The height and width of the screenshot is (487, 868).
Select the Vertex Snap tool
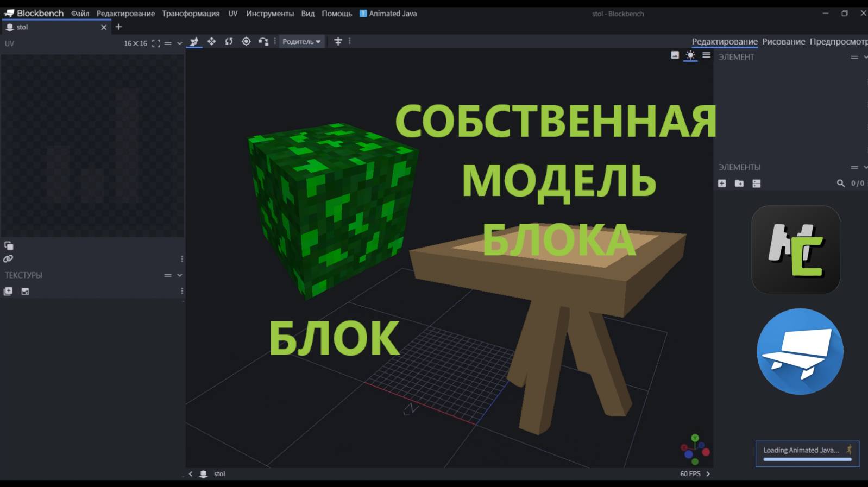(263, 41)
